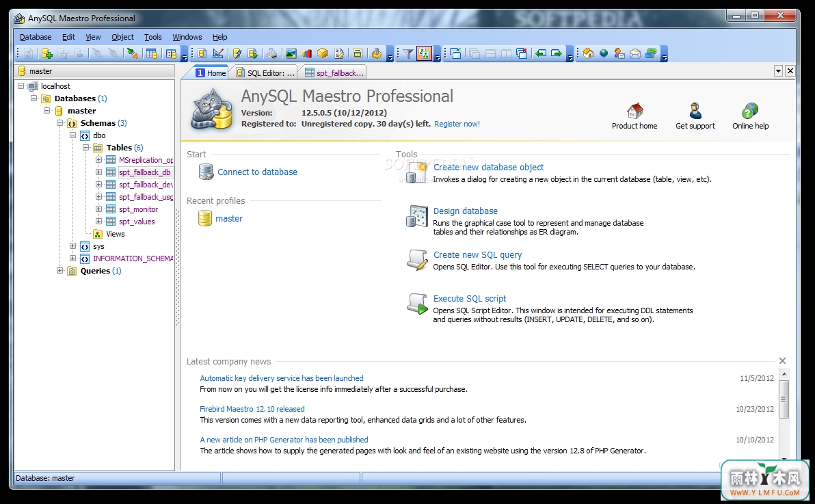
Task: Open the View menu
Action: [93, 37]
